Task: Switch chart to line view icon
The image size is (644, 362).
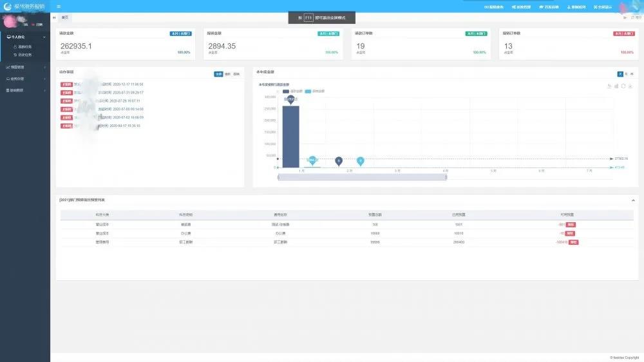Action: point(609,86)
